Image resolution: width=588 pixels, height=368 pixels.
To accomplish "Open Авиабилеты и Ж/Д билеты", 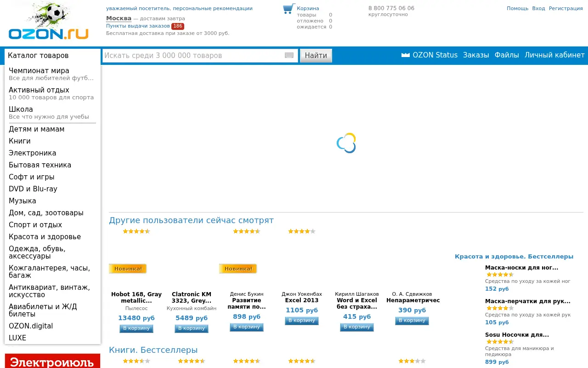I will tap(43, 310).
